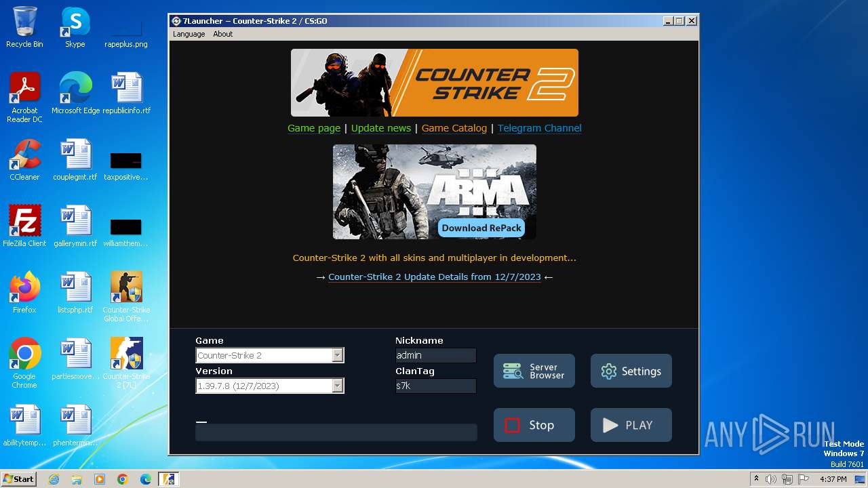868x488 pixels.
Task: Click the Counter Strike 2 banner
Action: [435, 83]
